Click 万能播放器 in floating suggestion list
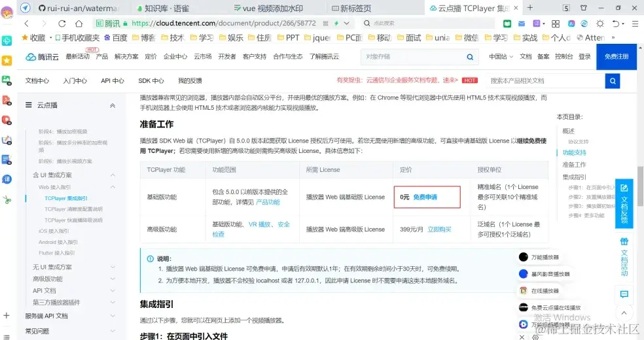Image resolution: width=644 pixels, height=340 pixels. coord(539,257)
